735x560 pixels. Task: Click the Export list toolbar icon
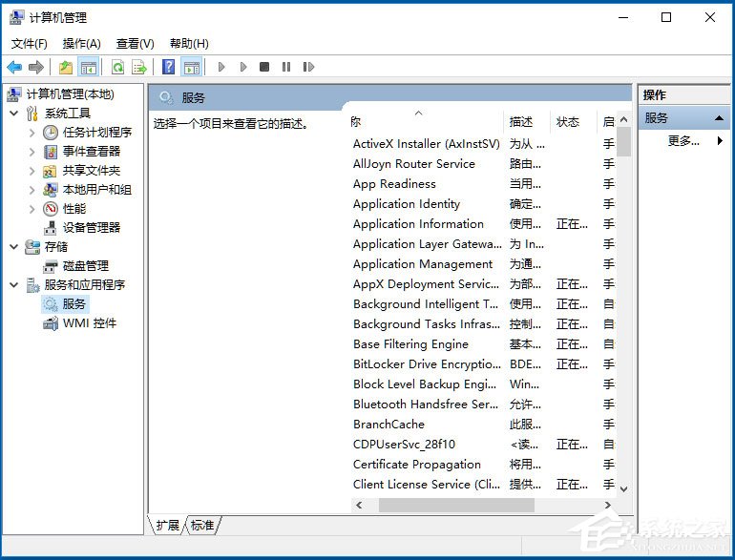pos(139,67)
